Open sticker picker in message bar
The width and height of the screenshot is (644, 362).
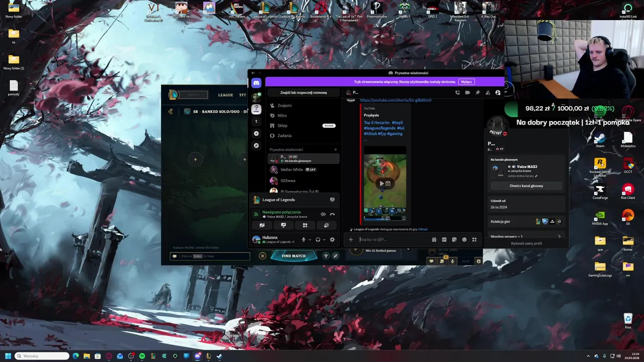tap(454, 239)
